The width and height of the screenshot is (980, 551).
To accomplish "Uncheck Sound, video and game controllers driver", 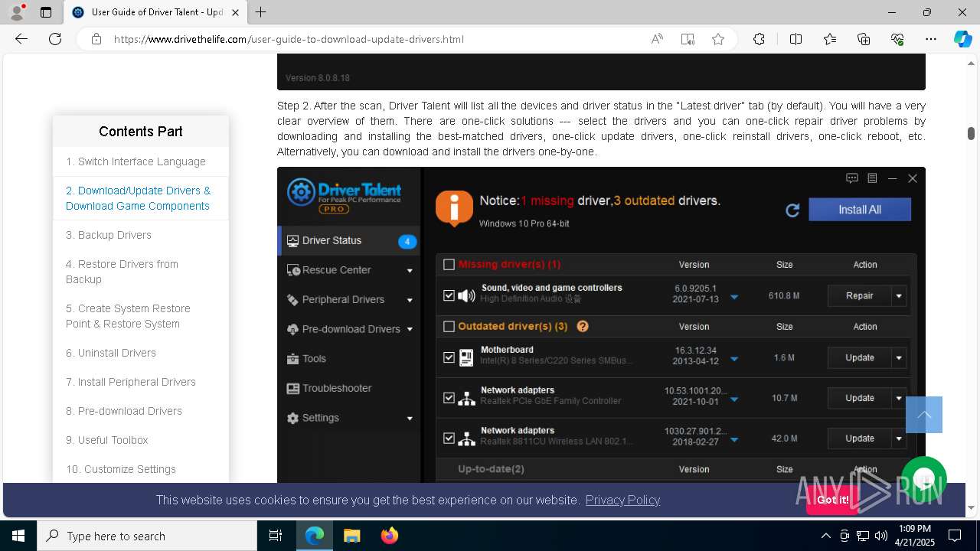I will coord(449,295).
